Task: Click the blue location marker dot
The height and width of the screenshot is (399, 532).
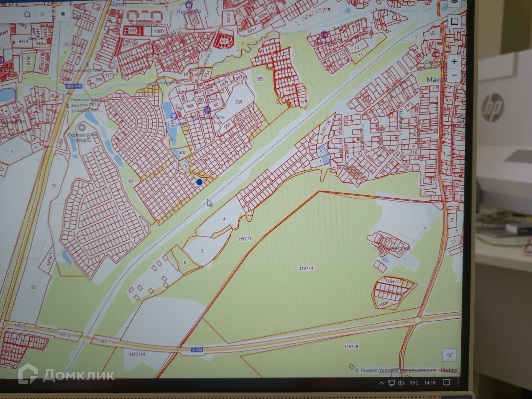Action: tap(199, 182)
